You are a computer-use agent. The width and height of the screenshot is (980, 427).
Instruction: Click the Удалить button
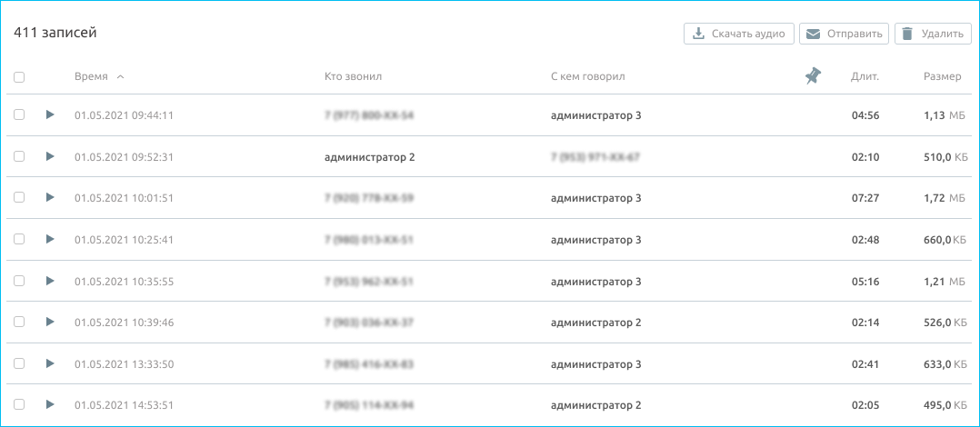tap(933, 34)
